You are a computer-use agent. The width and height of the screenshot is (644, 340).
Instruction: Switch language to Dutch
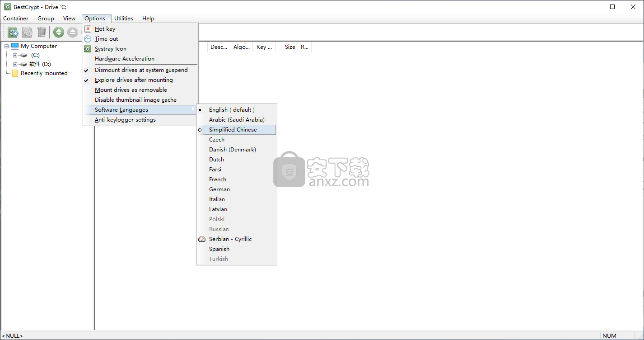click(236, 160)
